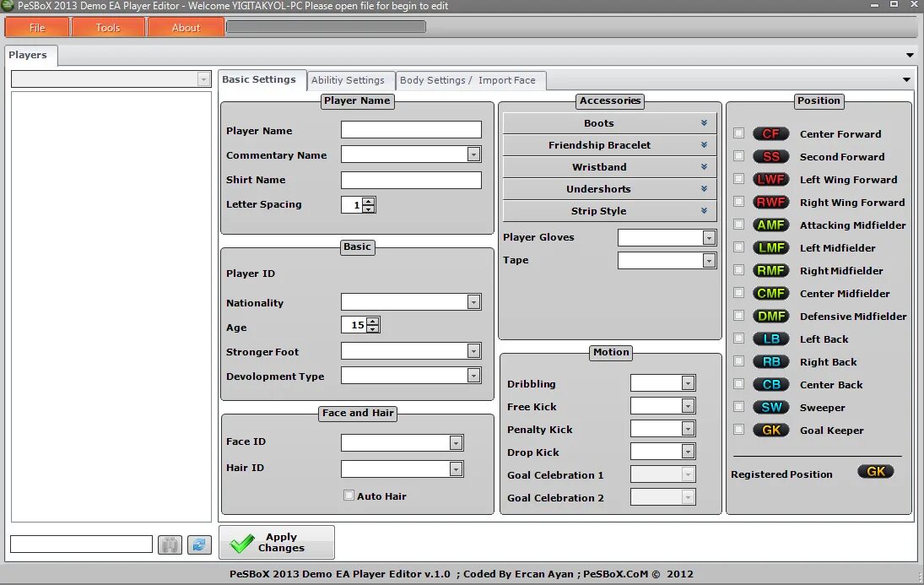The image size is (924, 585).
Task: Open the Dribbling motion dropdown
Action: click(x=688, y=383)
